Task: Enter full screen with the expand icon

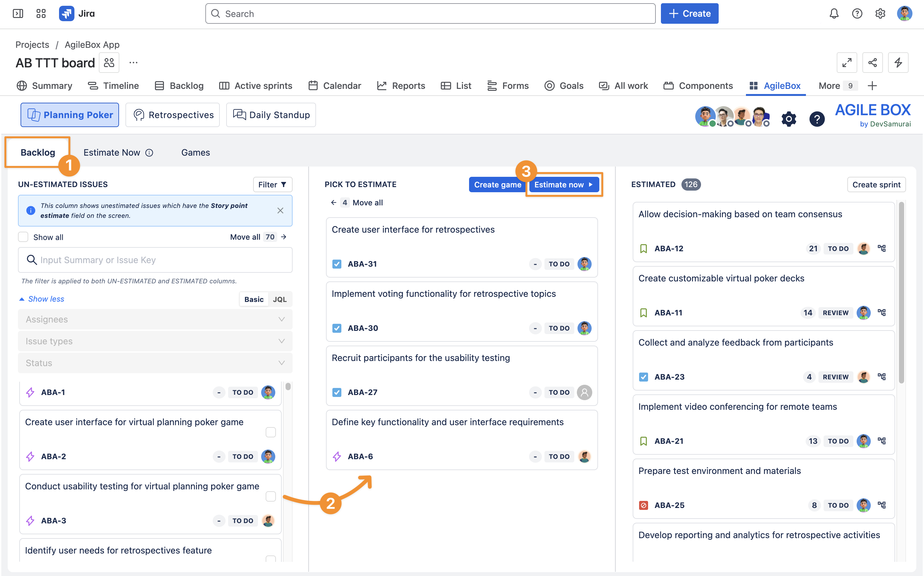Action: tap(846, 63)
